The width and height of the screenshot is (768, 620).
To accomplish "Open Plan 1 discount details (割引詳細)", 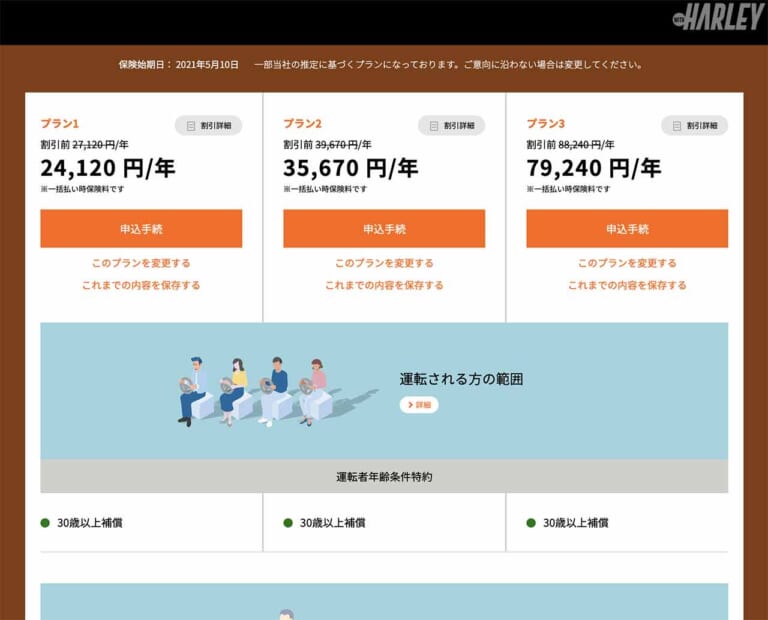I will click(x=208, y=126).
